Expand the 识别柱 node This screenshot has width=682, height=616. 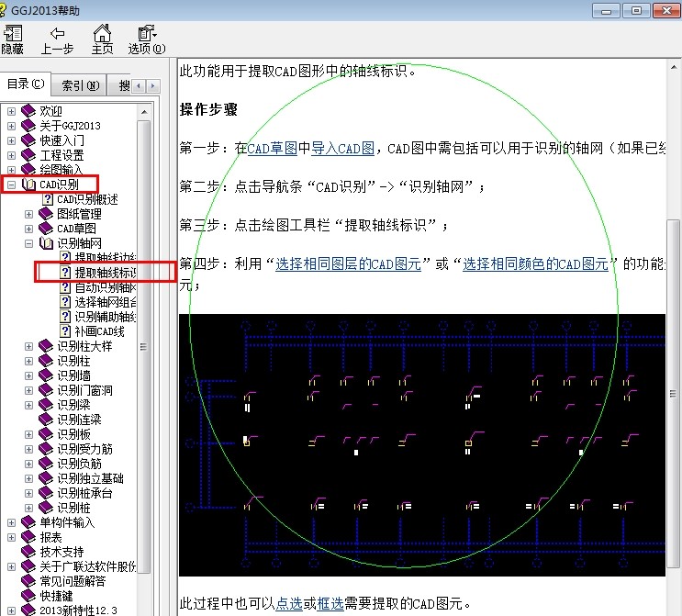click(28, 361)
